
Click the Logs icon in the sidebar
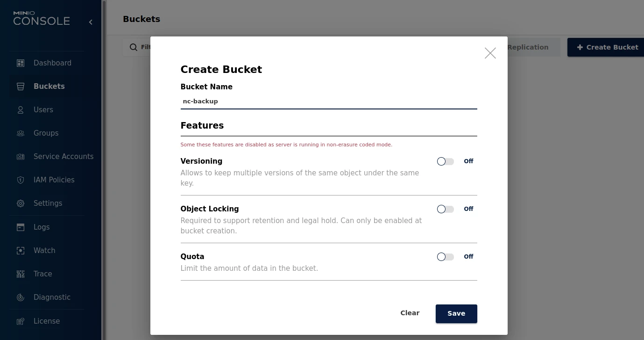(21, 227)
